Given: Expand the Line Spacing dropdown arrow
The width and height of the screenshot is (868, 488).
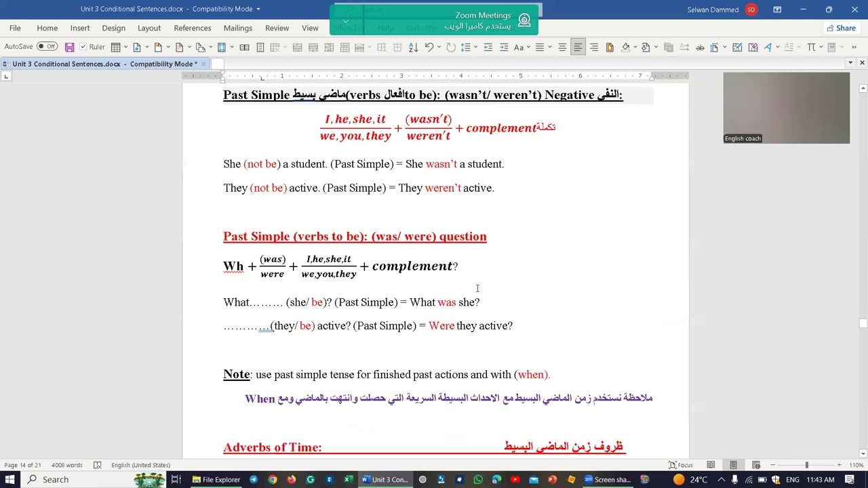Looking at the screenshot, I should coord(475,47).
